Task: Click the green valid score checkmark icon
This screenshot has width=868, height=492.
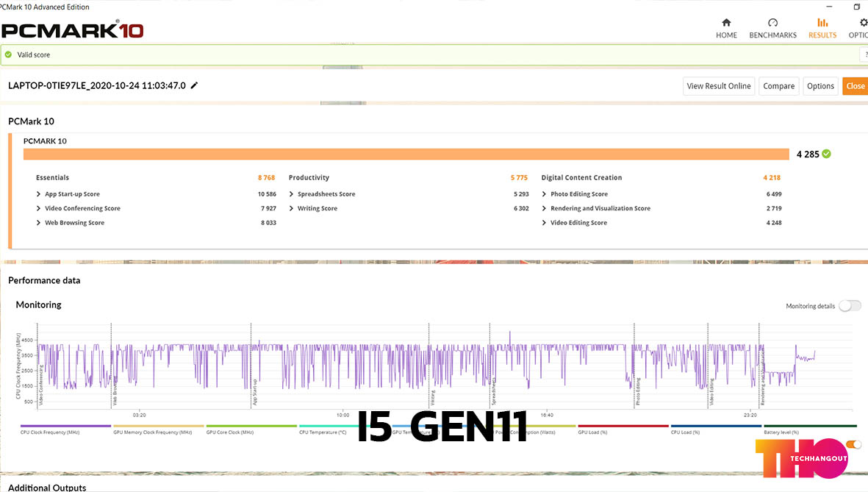Action: (x=8, y=54)
